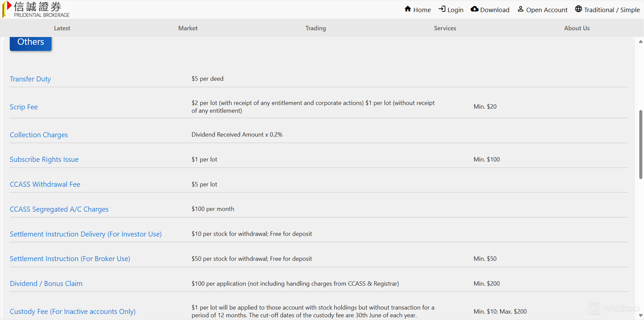Click the vertical page scrollbar thumb
This screenshot has width=644, height=320.
tap(641, 145)
